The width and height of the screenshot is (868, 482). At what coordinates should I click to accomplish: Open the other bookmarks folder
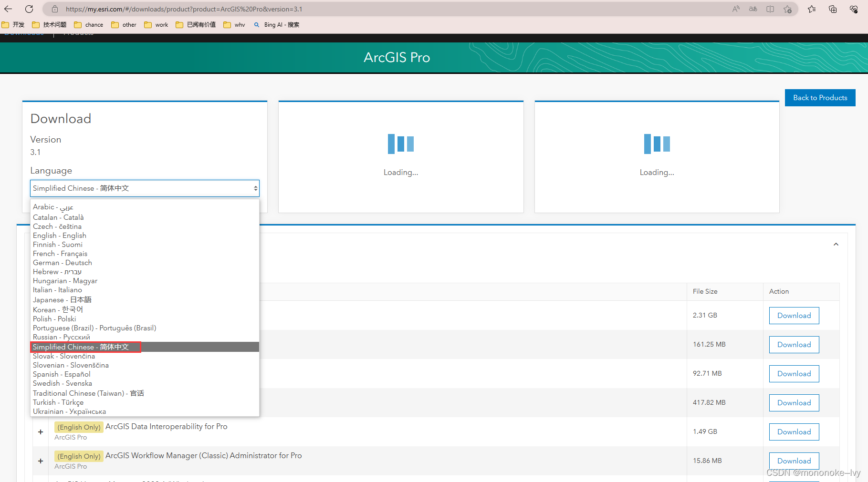[x=124, y=25]
